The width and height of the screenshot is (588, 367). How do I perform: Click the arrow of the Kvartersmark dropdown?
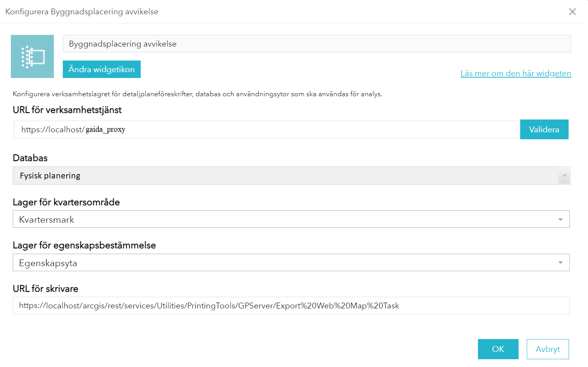click(560, 220)
